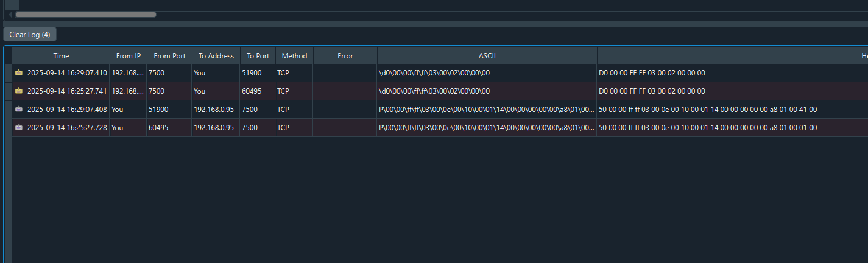Click the received packet icon at 16:29:07.410
The image size is (868, 263).
19,73
